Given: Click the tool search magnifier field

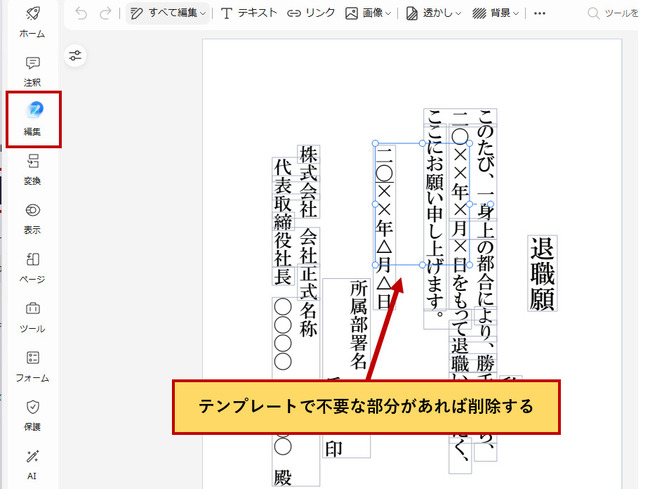Looking at the screenshot, I should [x=613, y=14].
